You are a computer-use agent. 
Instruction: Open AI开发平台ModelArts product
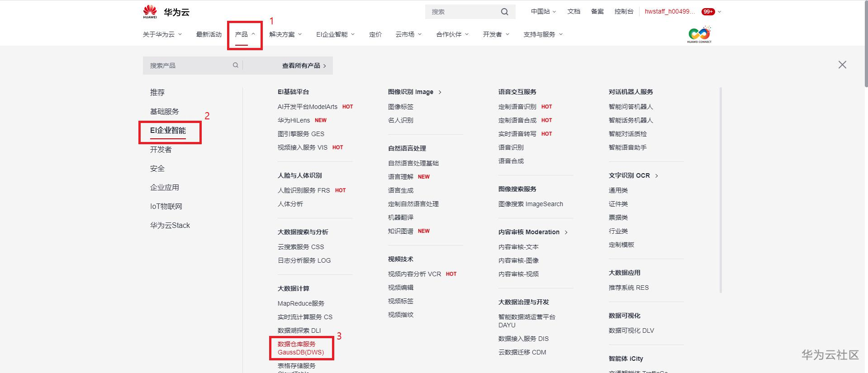pyautogui.click(x=308, y=107)
